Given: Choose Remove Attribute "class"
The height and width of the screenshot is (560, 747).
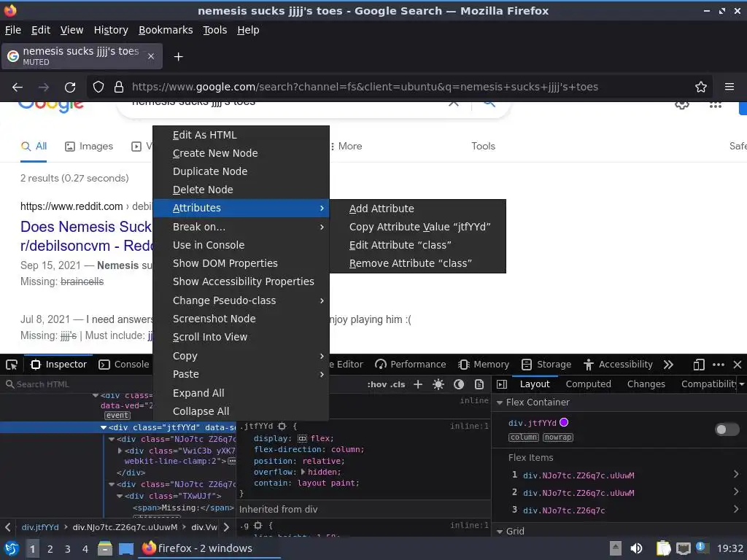Looking at the screenshot, I should click(x=418, y=263).
